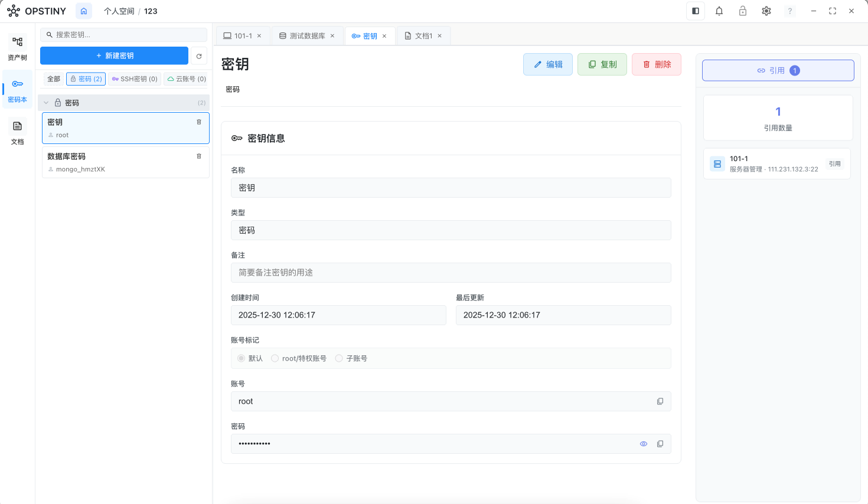Image resolution: width=868 pixels, height=504 pixels.
Task: Refresh the secret list
Action: point(199,55)
